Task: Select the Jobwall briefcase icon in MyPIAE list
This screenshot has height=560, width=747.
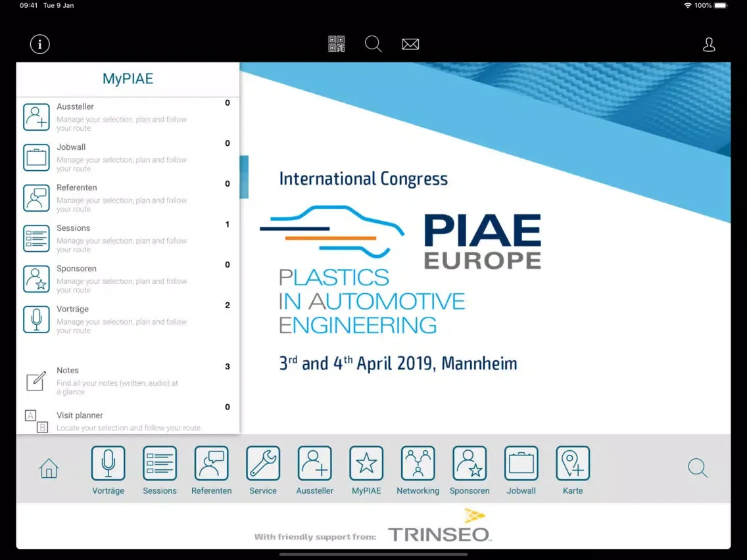Action: (36, 158)
